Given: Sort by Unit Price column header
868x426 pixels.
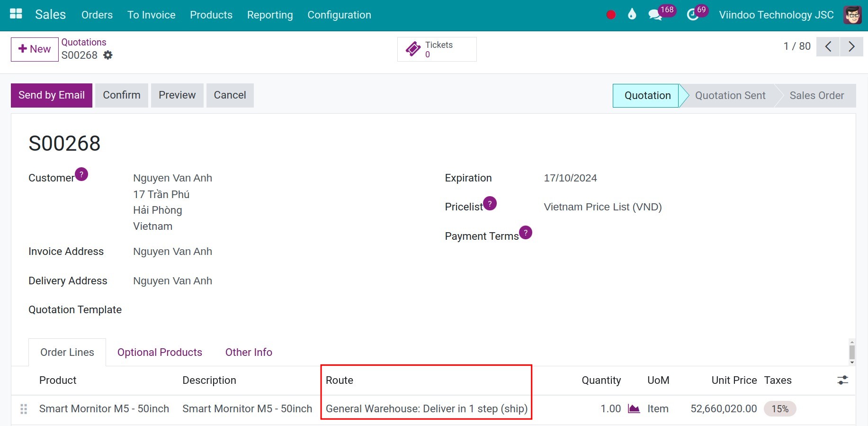Looking at the screenshot, I should tap(734, 381).
